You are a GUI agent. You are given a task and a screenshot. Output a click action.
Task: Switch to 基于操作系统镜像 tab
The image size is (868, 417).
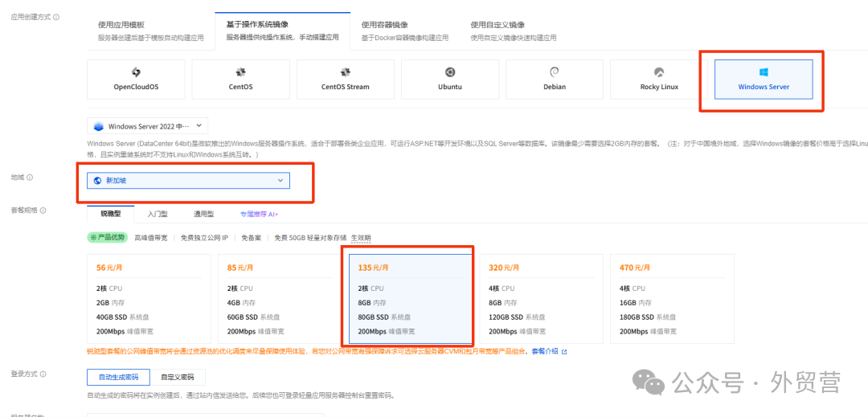click(282, 31)
